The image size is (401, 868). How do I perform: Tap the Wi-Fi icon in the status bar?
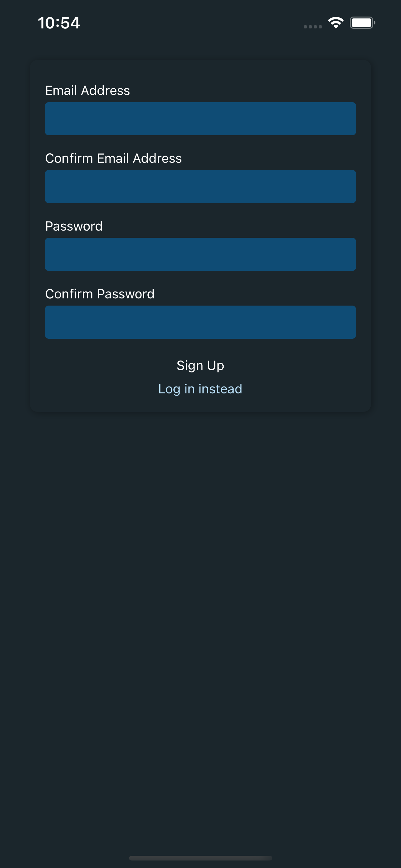point(335,22)
